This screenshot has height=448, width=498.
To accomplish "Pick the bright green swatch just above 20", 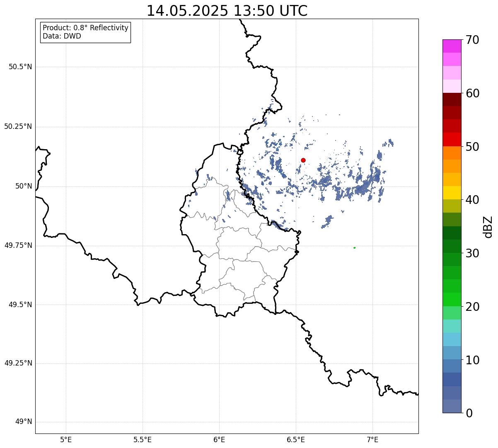I will click(452, 300).
